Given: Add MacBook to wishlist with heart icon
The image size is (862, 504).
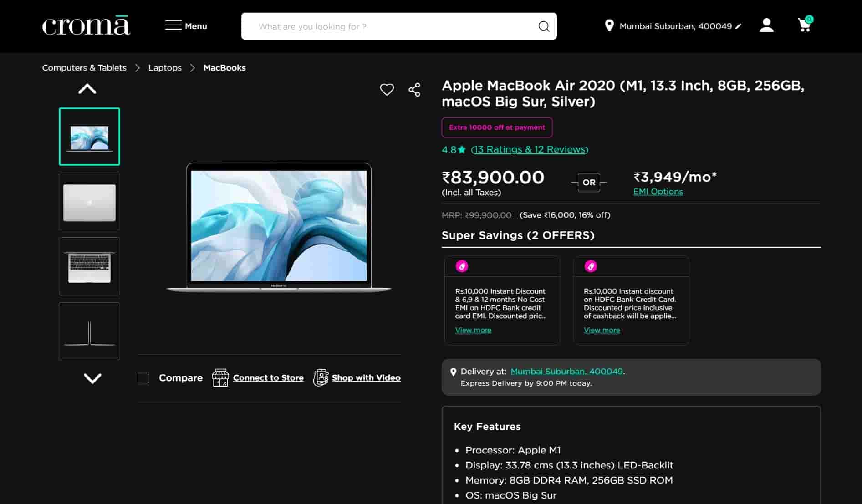Looking at the screenshot, I should coord(387,90).
